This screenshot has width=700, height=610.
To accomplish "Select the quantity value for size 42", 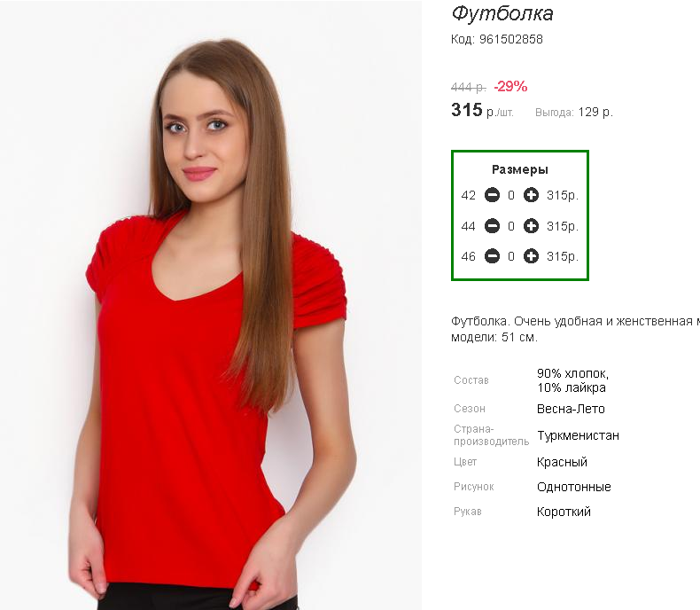I will (x=511, y=196).
